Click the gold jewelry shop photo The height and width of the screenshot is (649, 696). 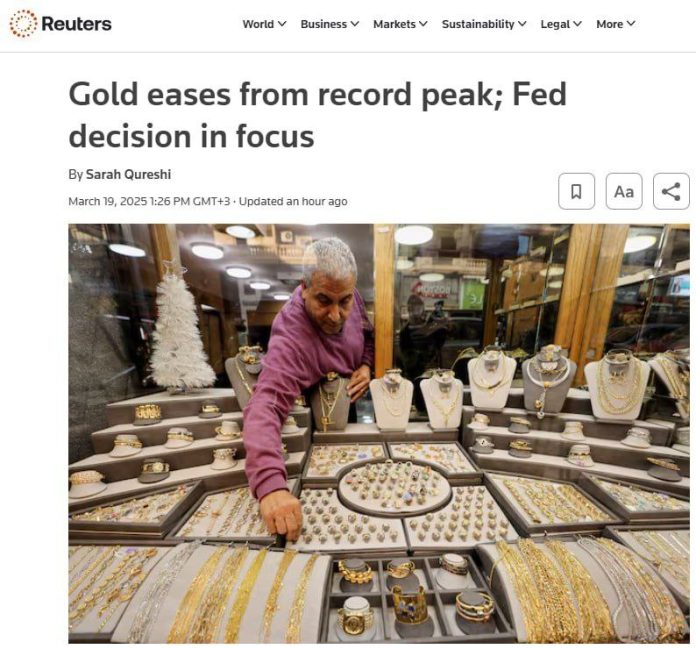coord(379,434)
